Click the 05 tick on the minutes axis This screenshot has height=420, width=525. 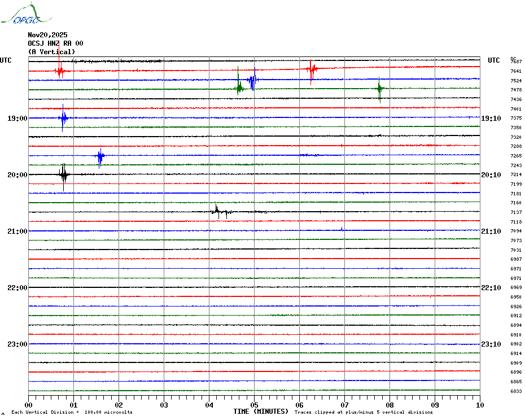click(254, 405)
